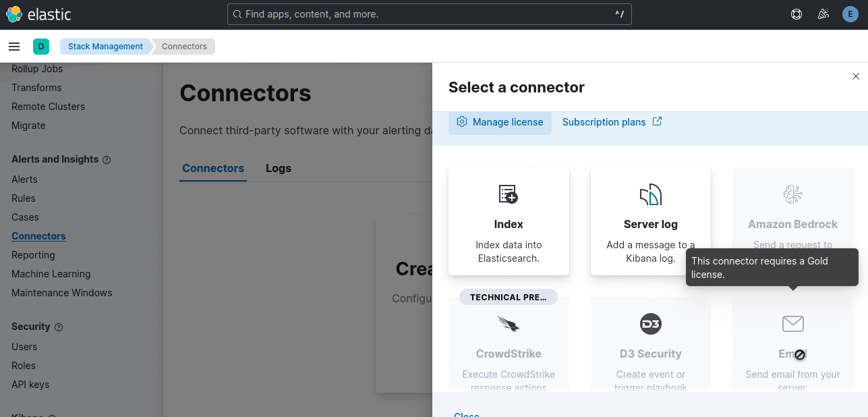Open Remote Clusters in sidebar

coord(48,107)
